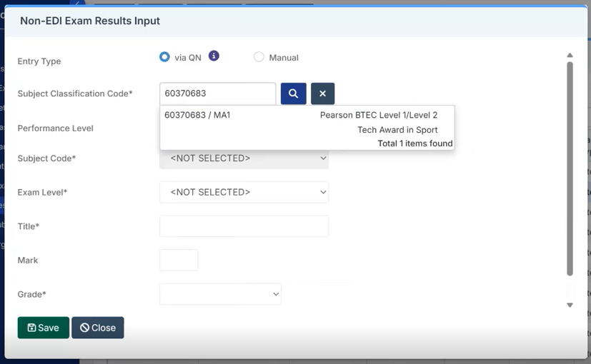The image size is (591, 364).
Task: Click into the Mark input box
Action: [x=179, y=260]
